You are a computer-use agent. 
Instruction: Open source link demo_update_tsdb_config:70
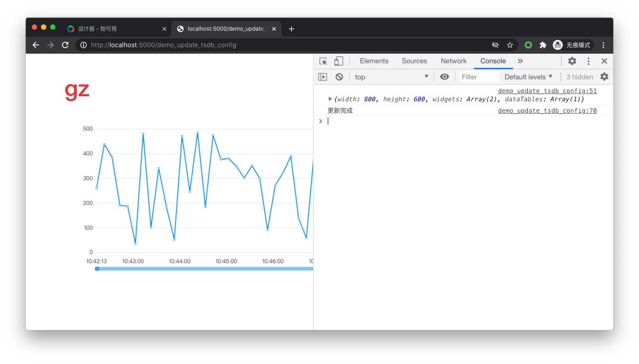[x=547, y=110]
